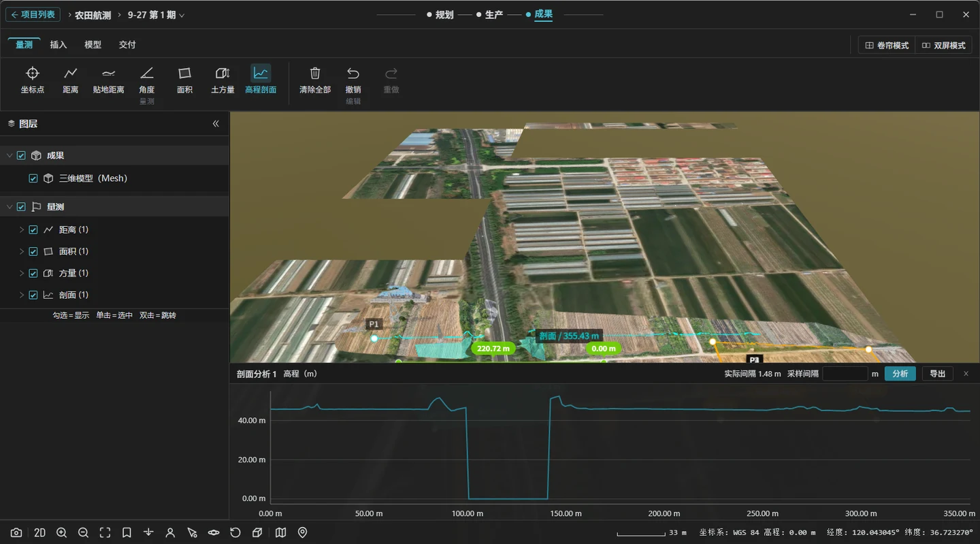The height and width of the screenshot is (544, 980).
Task: Click 清除全部 trash icon to clear all
Action: click(x=315, y=80)
